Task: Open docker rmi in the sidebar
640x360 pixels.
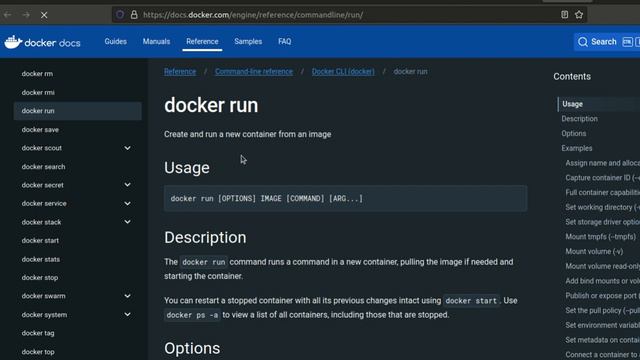Action: 38,93
